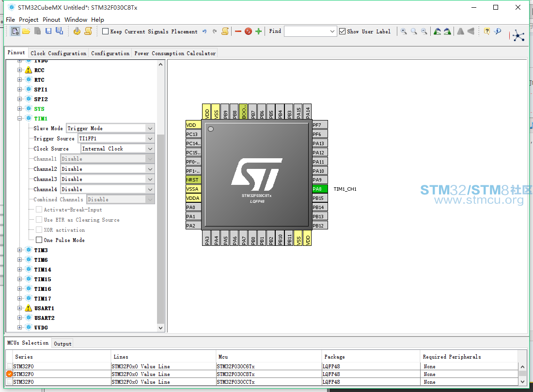The image size is (533, 392).
Task: Open the Window menu
Action: (76, 20)
